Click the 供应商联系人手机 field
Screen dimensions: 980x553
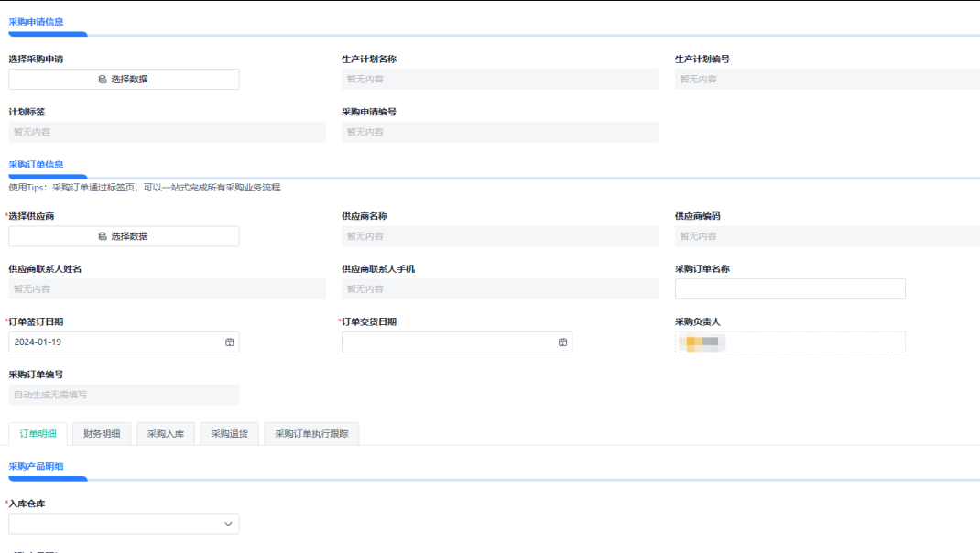500,289
